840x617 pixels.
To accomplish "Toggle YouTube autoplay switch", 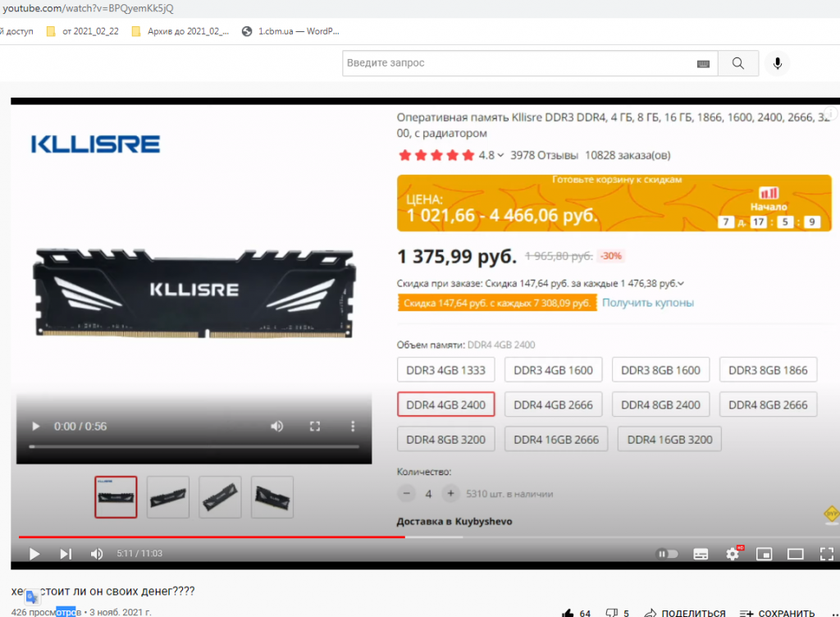I will click(667, 554).
